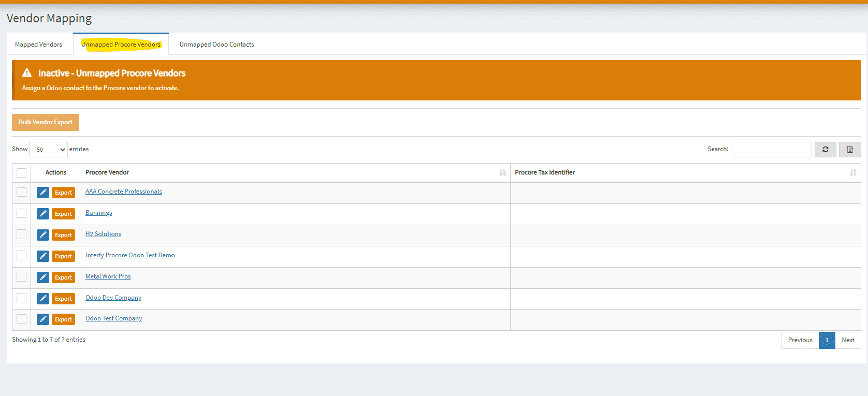Viewport: 868px width, 396px height.
Task: Export the table using the Excel icon
Action: 850,150
